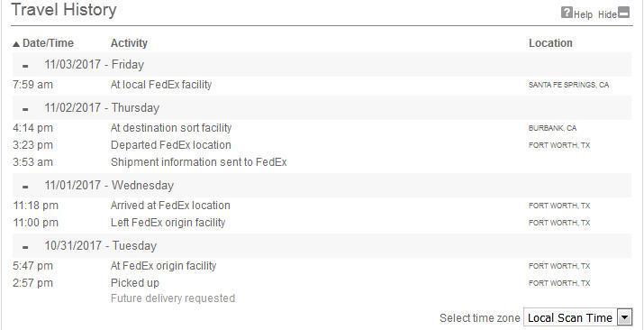The width and height of the screenshot is (644, 330).
Task: Click the Location column header
Action: [x=550, y=43]
